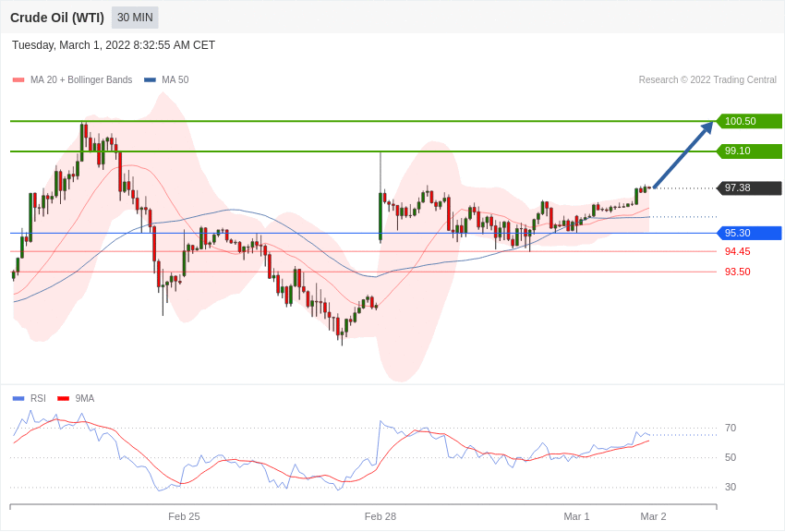
Task: Click the Feb 28 date axis label
Action: pyautogui.click(x=380, y=516)
